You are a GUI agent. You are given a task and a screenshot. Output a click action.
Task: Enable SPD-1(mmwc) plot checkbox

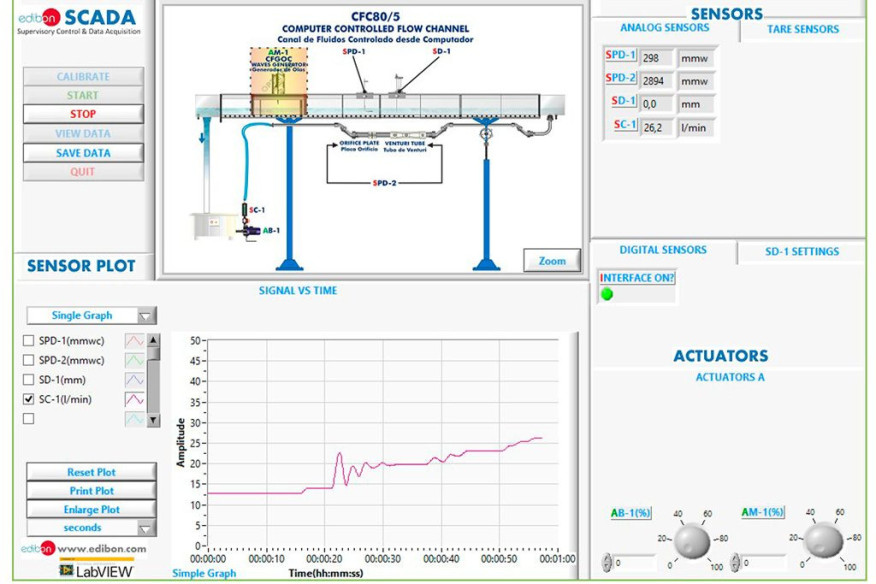pos(28,340)
